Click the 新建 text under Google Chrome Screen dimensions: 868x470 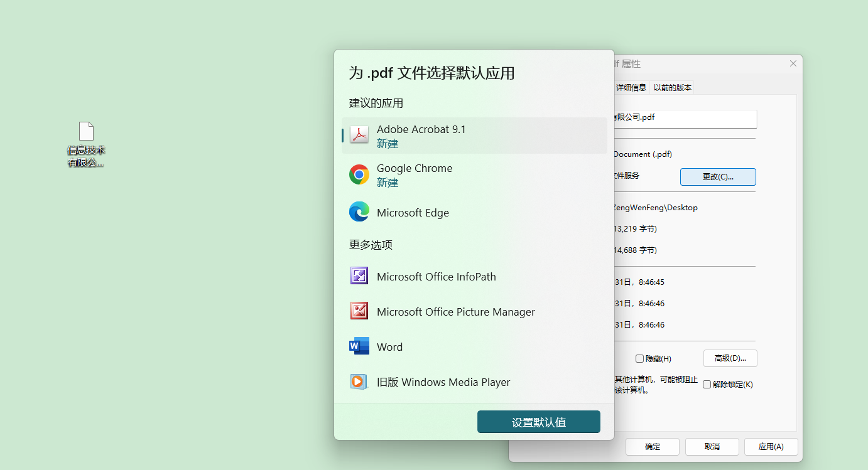pos(388,183)
